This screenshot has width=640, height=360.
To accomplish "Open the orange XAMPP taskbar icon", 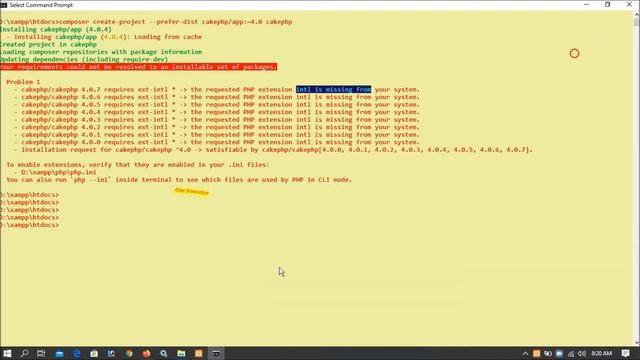I will pyautogui.click(x=198, y=353).
